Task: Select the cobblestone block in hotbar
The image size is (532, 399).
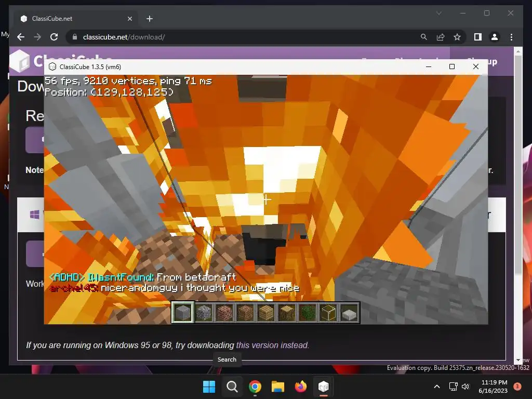Action: pyautogui.click(x=204, y=312)
